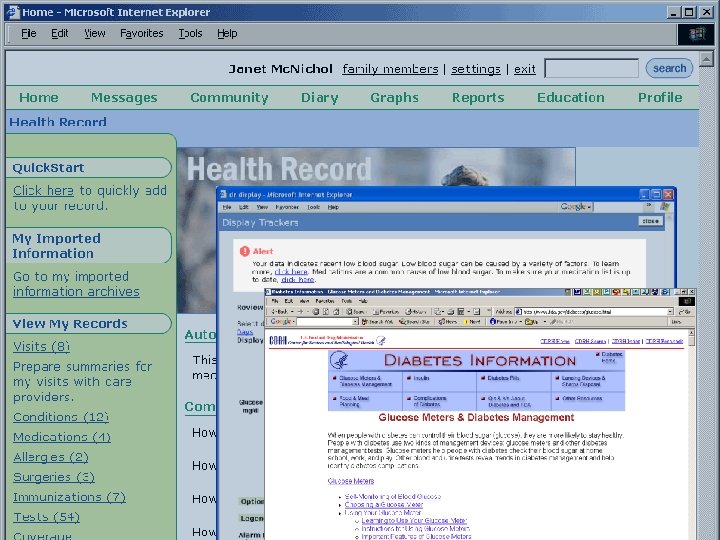The image size is (720, 540).
Task: Click the Other Resources link in Diabetes menu
Action: pyautogui.click(x=582, y=398)
